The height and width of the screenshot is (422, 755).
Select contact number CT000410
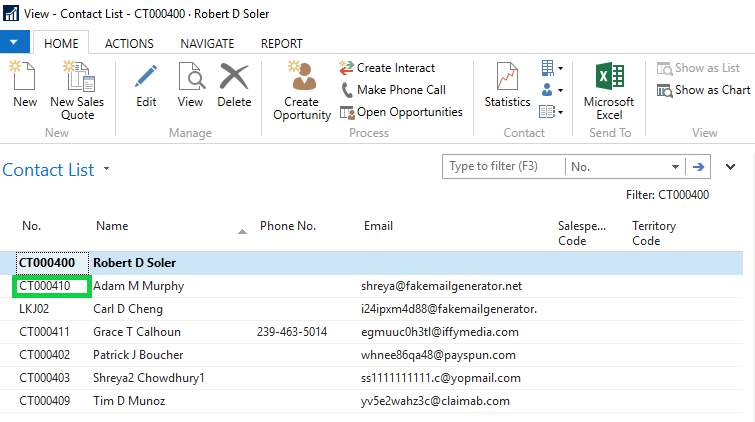45,286
